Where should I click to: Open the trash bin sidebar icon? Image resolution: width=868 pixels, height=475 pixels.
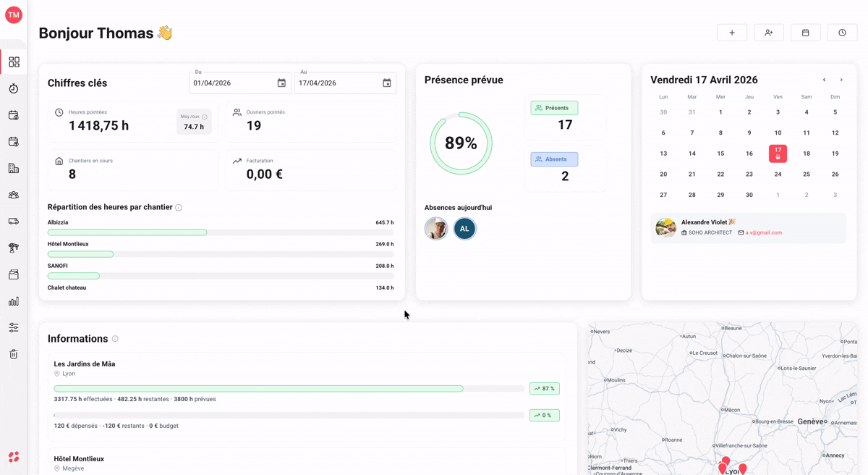coord(14,354)
